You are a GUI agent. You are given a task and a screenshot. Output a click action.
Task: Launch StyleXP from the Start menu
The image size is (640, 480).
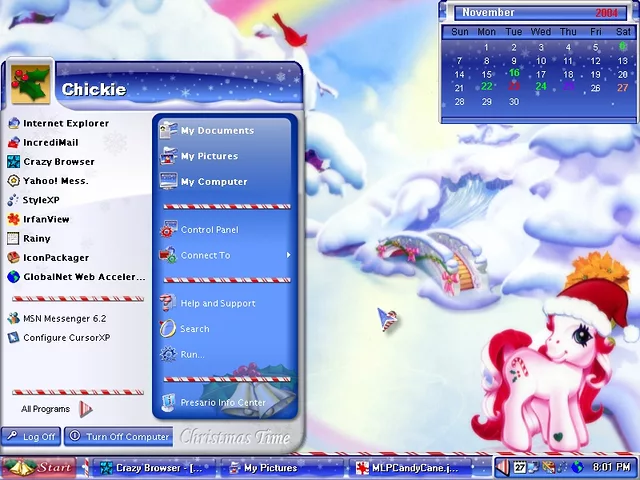pos(33,200)
